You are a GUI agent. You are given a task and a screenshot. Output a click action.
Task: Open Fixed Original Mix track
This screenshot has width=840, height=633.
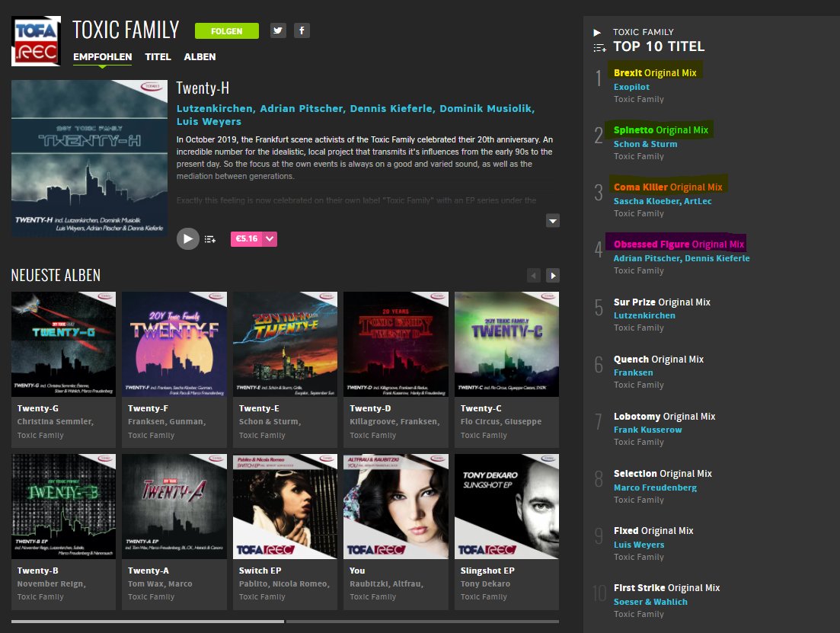tap(653, 531)
